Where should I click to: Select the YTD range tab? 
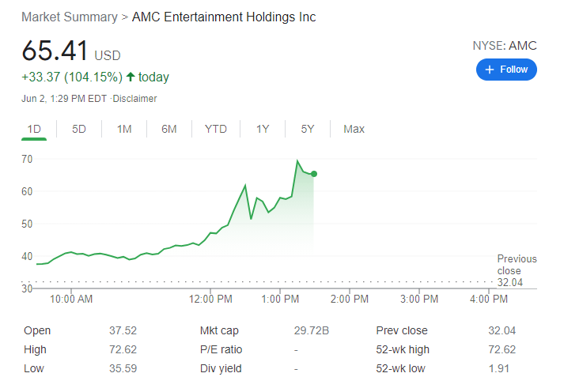[x=216, y=129]
